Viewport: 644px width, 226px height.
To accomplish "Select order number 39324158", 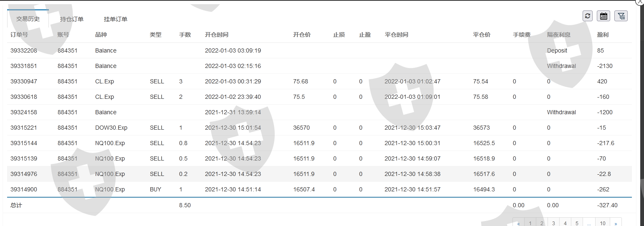I will pos(24,112).
